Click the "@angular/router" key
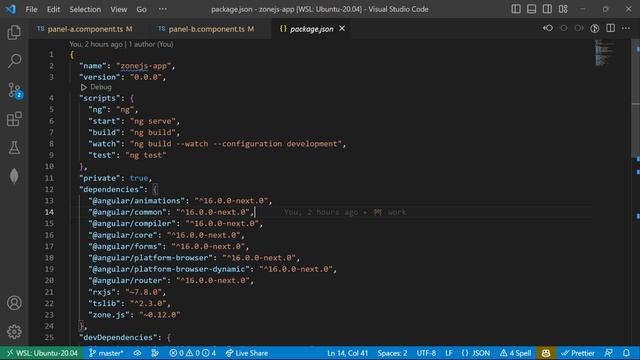 tap(127, 280)
